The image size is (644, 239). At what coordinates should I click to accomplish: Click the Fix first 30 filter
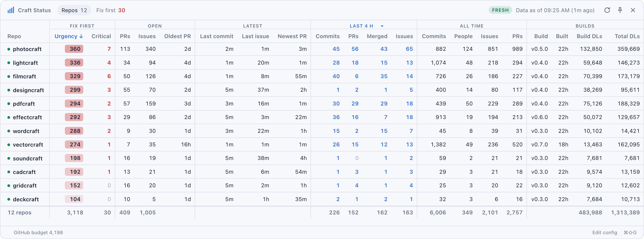pyautogui.click(x=110, y=10)
